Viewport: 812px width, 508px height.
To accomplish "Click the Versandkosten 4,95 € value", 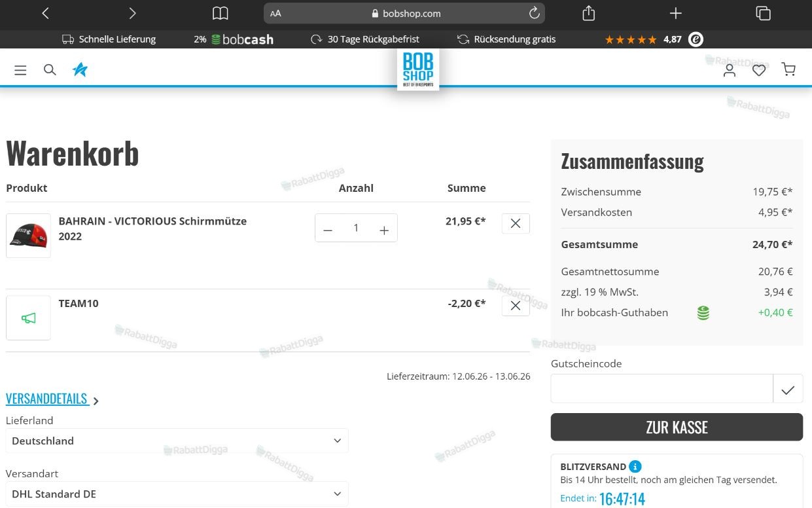I will point(775,212).
